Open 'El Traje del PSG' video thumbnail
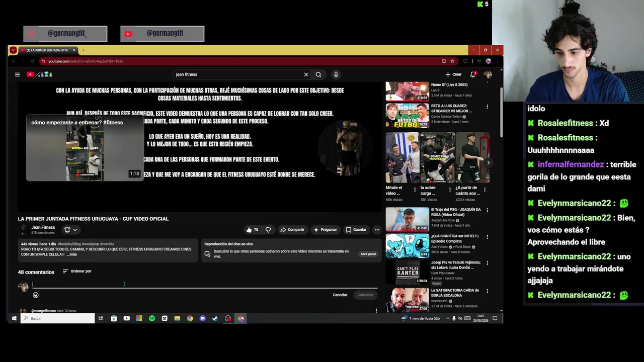Screen dimensions: 644x362 407,219
